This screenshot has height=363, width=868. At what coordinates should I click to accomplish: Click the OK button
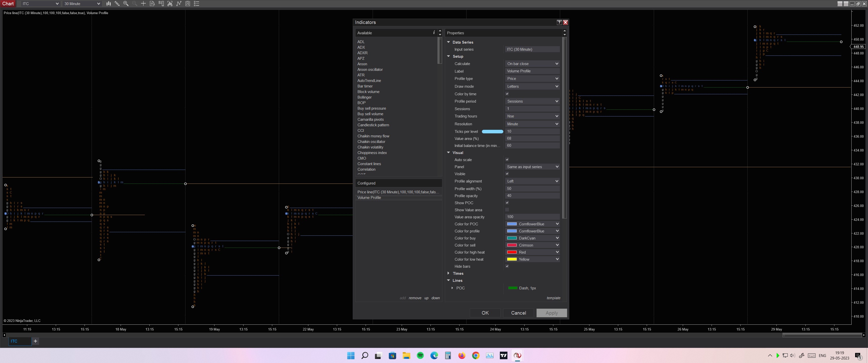485,313
